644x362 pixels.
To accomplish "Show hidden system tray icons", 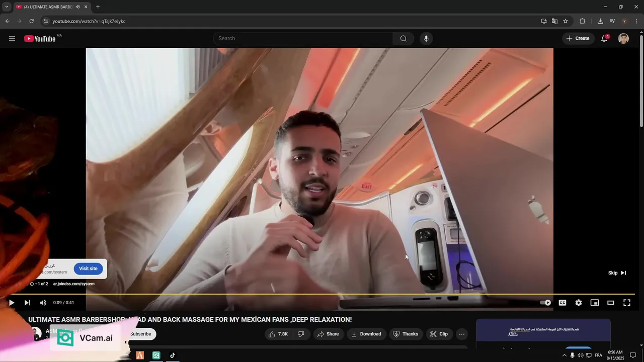I will pos(564,355).
